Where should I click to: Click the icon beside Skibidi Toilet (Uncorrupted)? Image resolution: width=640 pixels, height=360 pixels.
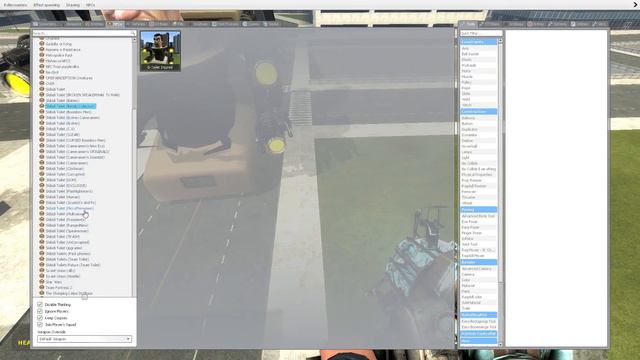42,242
